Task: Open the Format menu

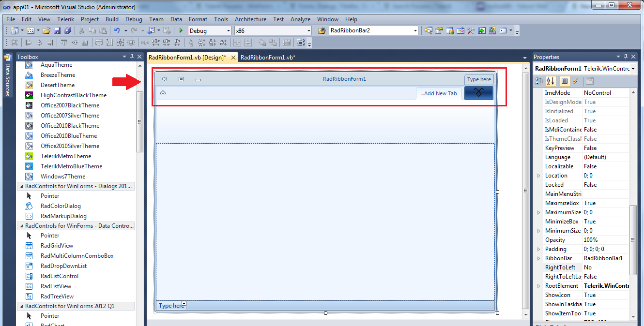Action: click(198, 19)
